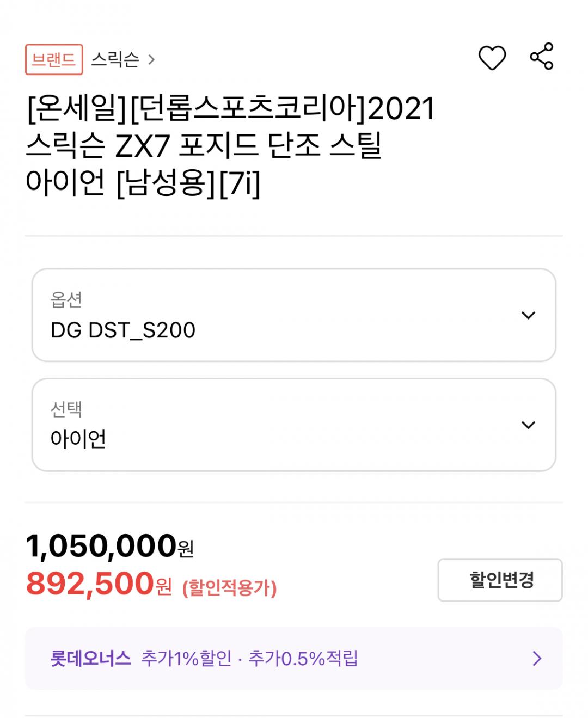Viewport: 588px width, 718px height.
Task: Click the 브랜드 badge
Action: 54,59
